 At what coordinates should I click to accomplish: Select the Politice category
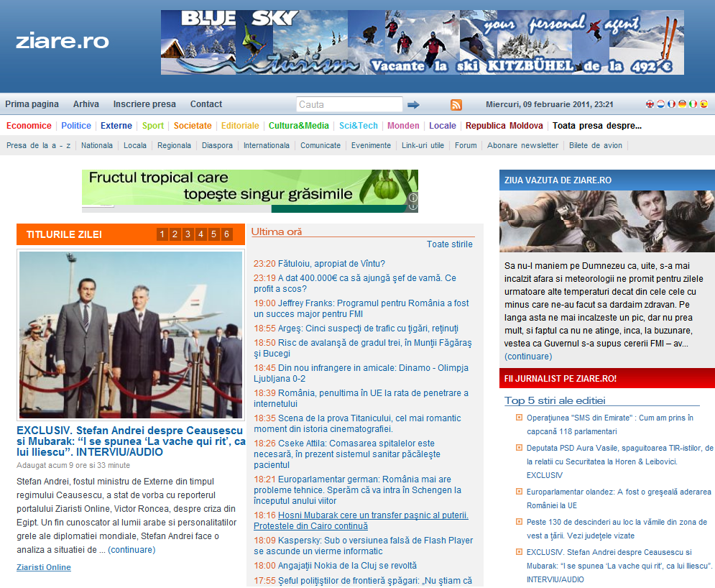pos(76,126)
